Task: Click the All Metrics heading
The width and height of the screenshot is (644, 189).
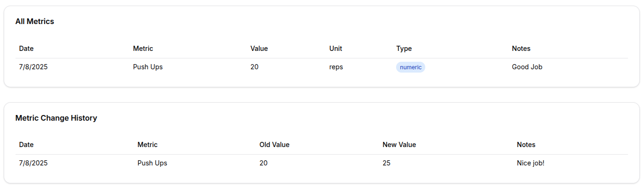Action: (35, 22)
